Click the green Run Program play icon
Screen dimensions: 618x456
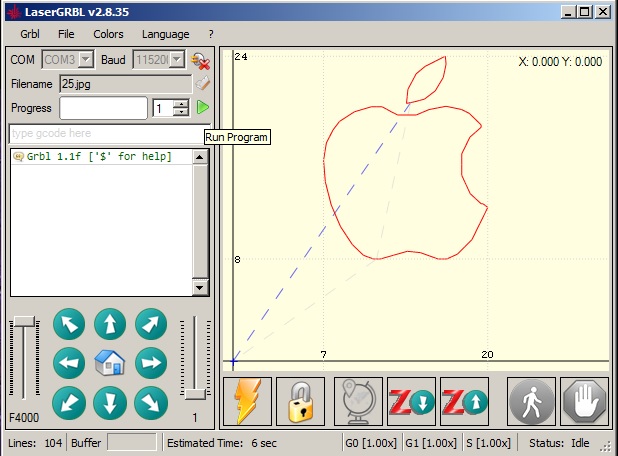(x=203, y=107)
